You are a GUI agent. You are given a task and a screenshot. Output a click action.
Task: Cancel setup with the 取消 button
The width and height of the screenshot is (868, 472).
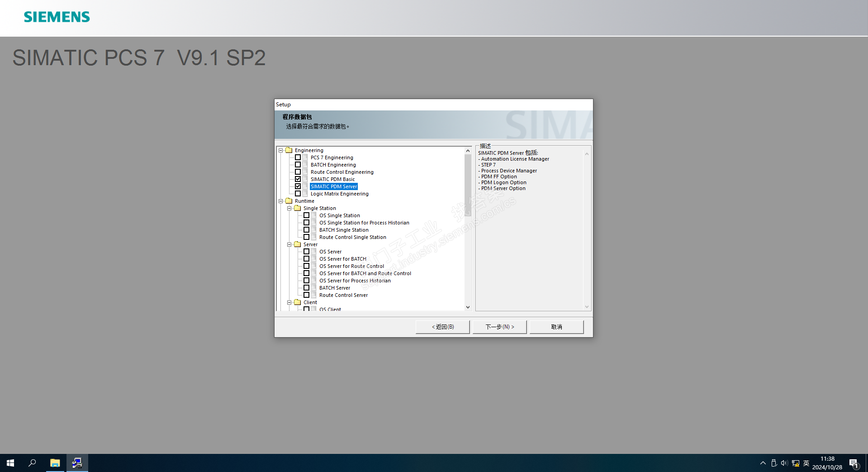[557, 327]
